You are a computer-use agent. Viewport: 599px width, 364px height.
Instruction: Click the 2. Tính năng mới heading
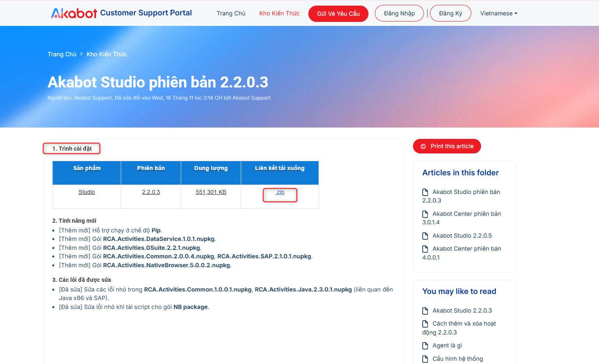[x=74, y=221]
